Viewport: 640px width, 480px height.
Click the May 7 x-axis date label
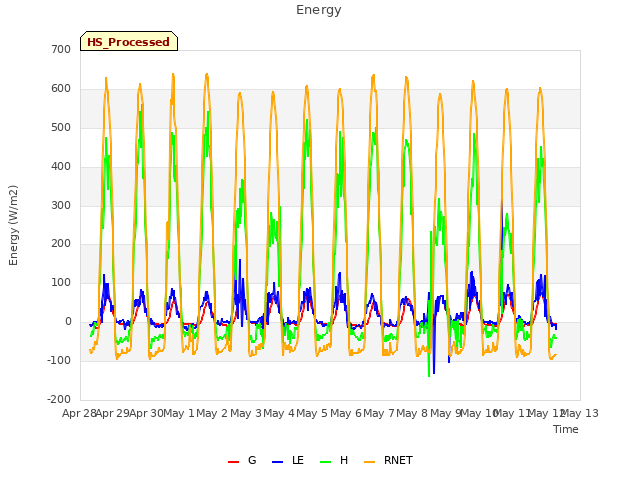[379, 413]
